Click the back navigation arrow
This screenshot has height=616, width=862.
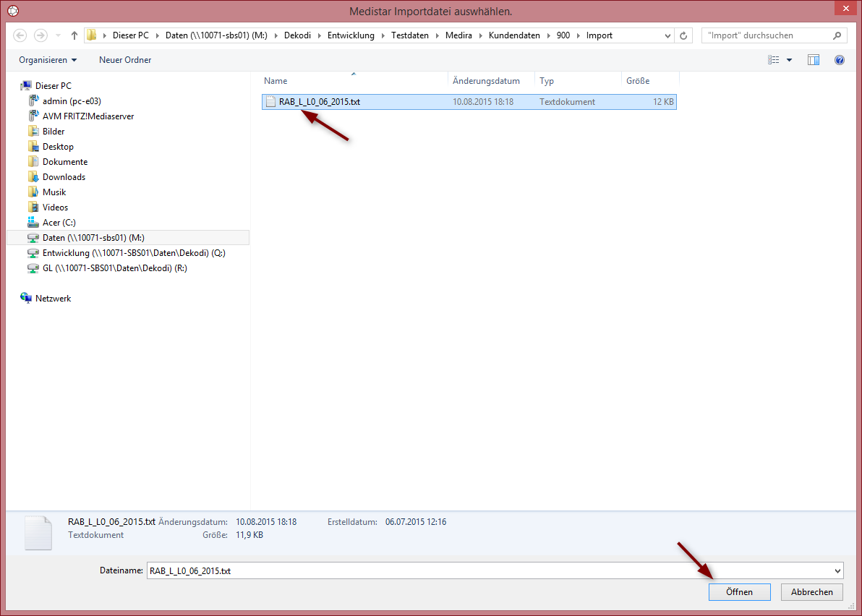click(20, 35)
